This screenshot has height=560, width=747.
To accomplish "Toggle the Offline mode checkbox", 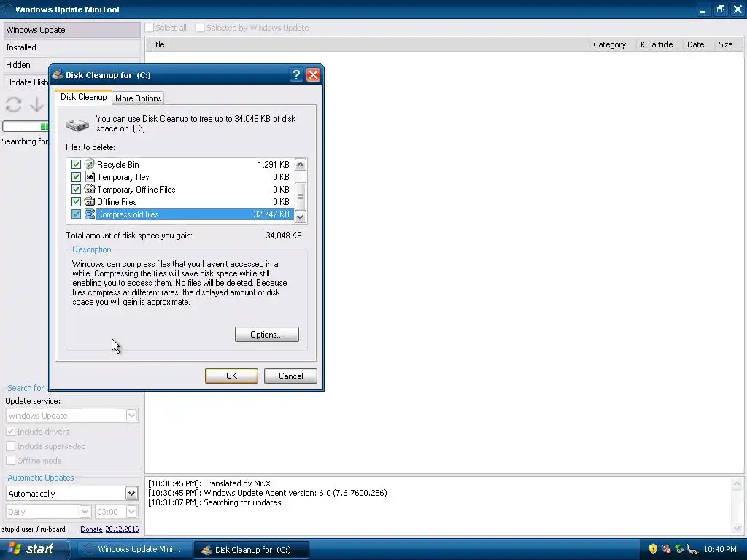I will click(10, 461).
